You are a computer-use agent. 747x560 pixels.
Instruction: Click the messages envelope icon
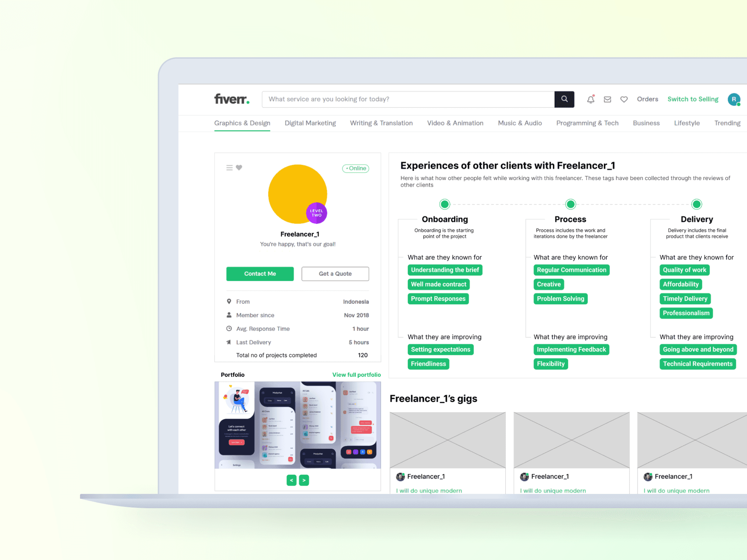[607, 99]
